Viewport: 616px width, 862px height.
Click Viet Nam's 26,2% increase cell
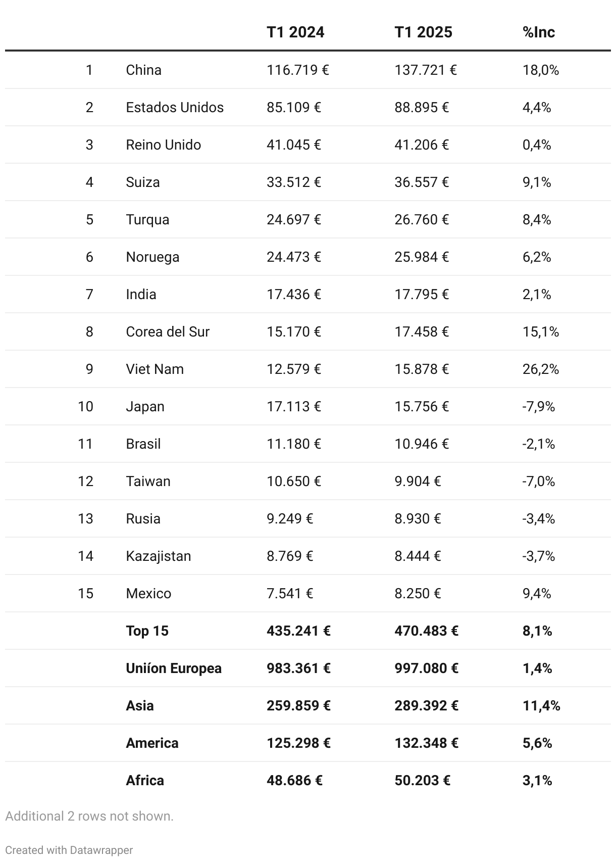click(540, 369)
